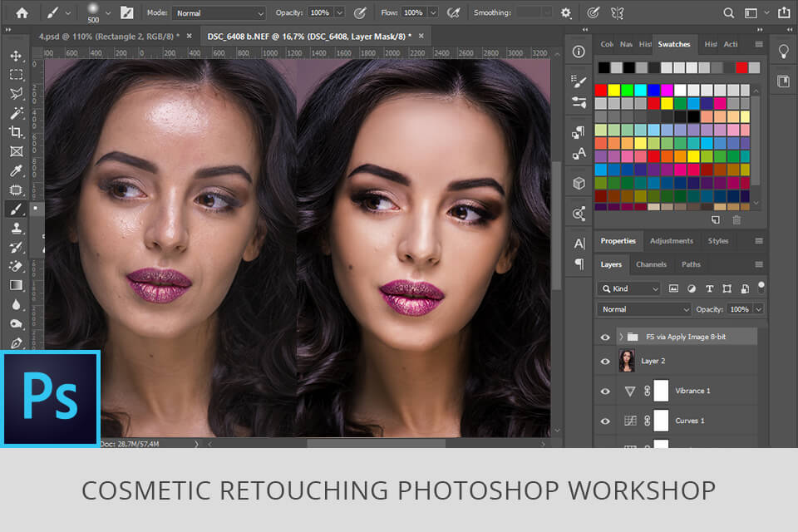Open the 3D panel cube icon
798x532 pixels.
click(579, 183)
